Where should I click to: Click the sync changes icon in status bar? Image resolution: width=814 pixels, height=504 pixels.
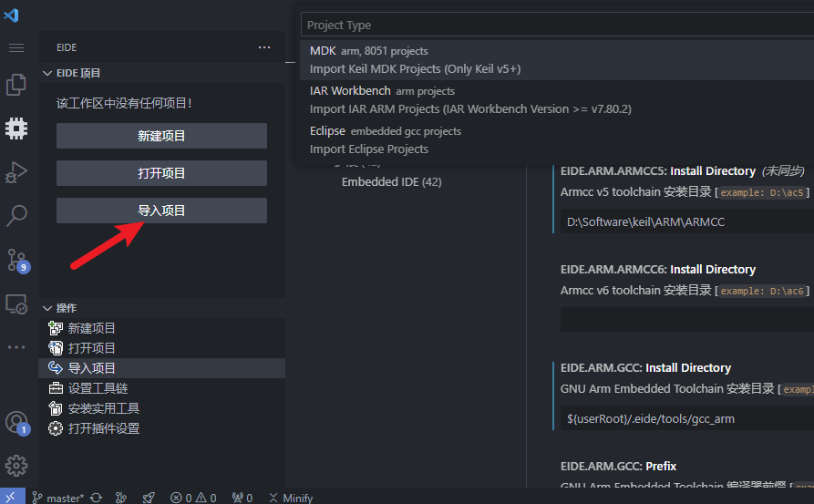[x=96, y=498]
